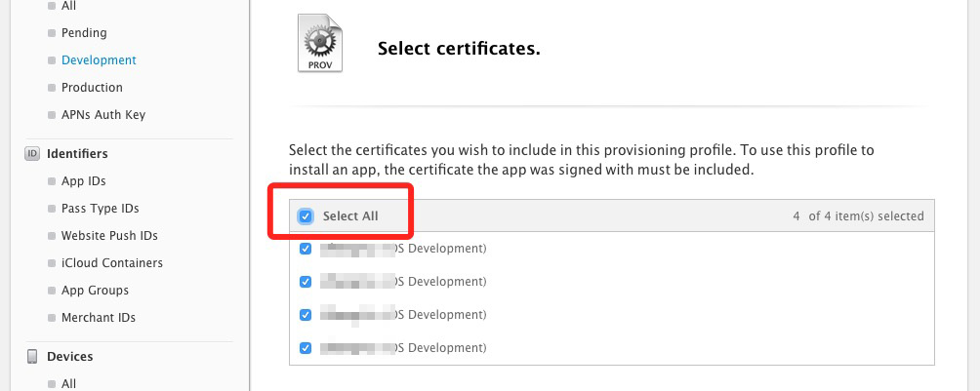
Task: Go to Merchant IDs
Action: [98, 317]
